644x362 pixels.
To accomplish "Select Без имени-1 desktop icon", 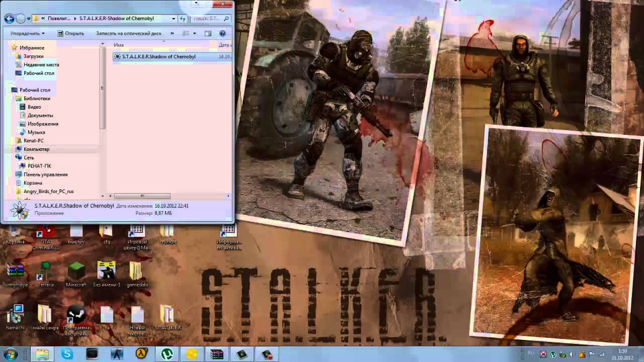I will tap(106, 275).
